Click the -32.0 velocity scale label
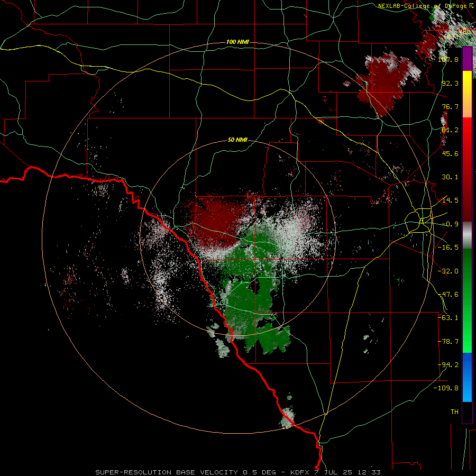 pos(448,271)
